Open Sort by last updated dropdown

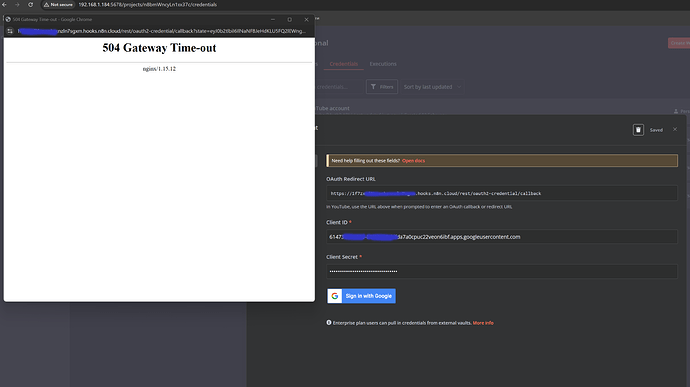(432, 87)
